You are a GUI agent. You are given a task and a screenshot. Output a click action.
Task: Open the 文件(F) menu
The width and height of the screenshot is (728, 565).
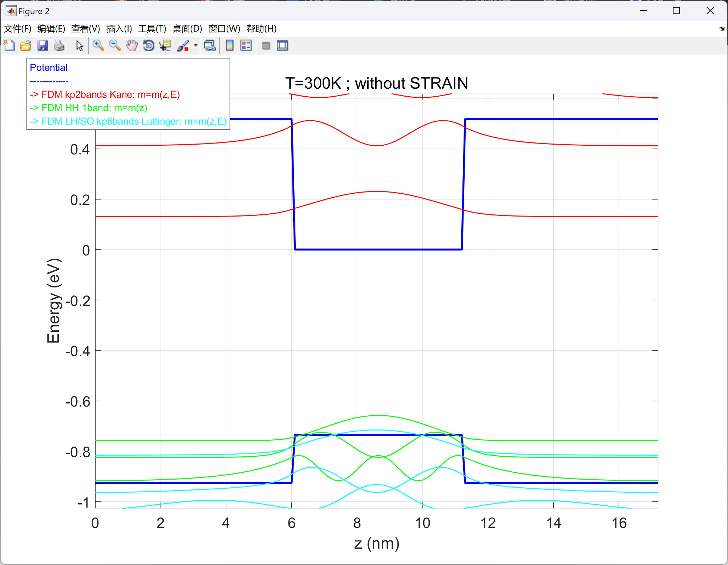coord(17,29)
